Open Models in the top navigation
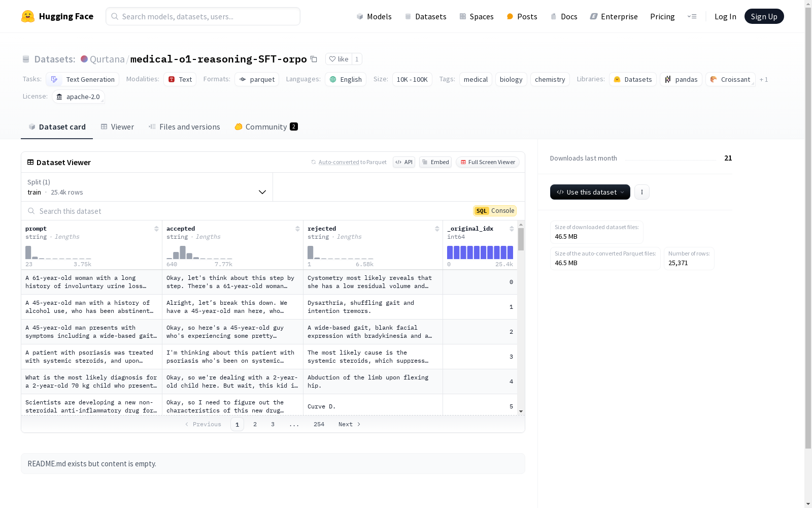This screenshot has width=812, height=508. coord(374,16)
